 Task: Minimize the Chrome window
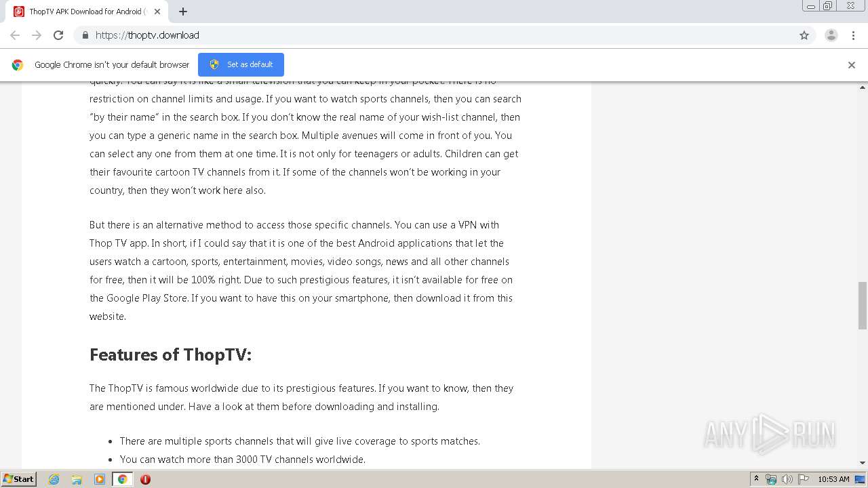click(x=810, y=6)
